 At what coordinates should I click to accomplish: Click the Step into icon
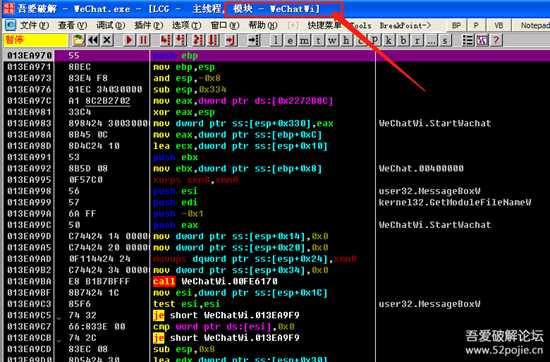166,40
